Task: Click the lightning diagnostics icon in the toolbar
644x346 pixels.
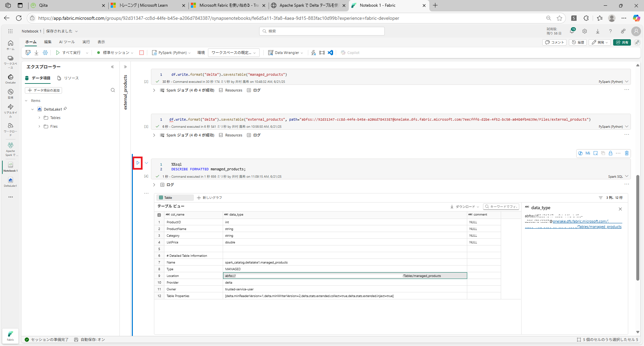Action: 314,53
